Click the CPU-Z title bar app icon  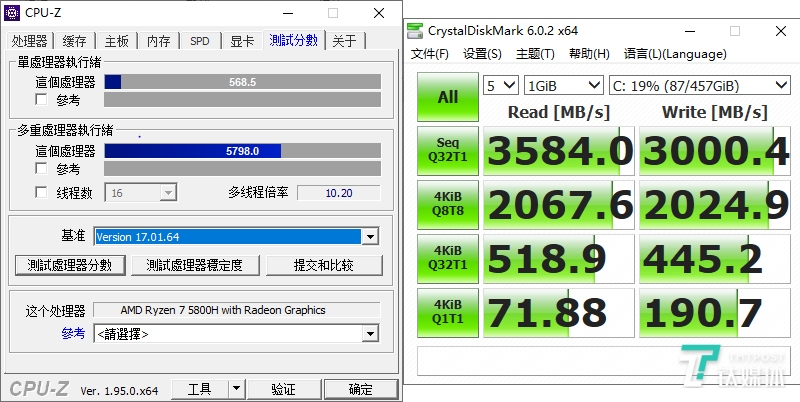tap(12, 13)
